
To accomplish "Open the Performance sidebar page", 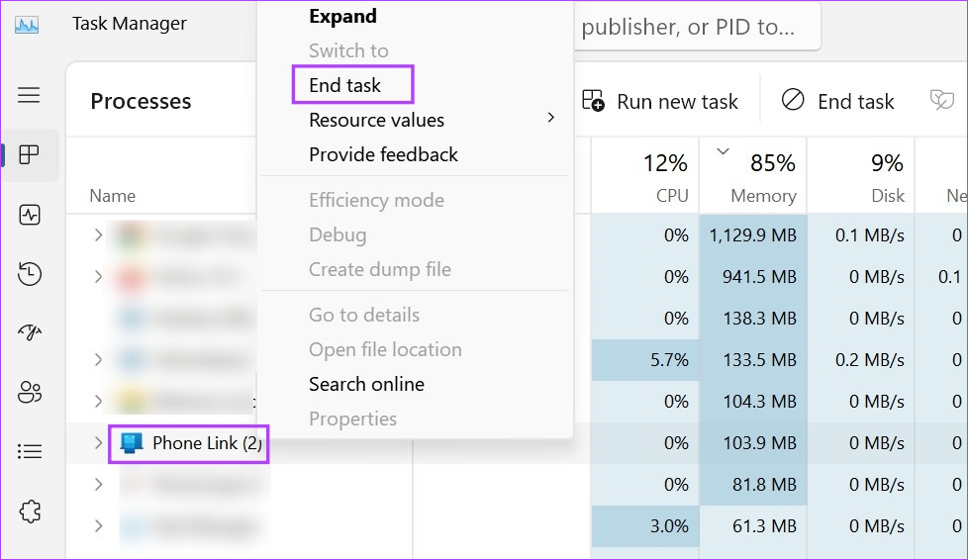I will [29, 215].
